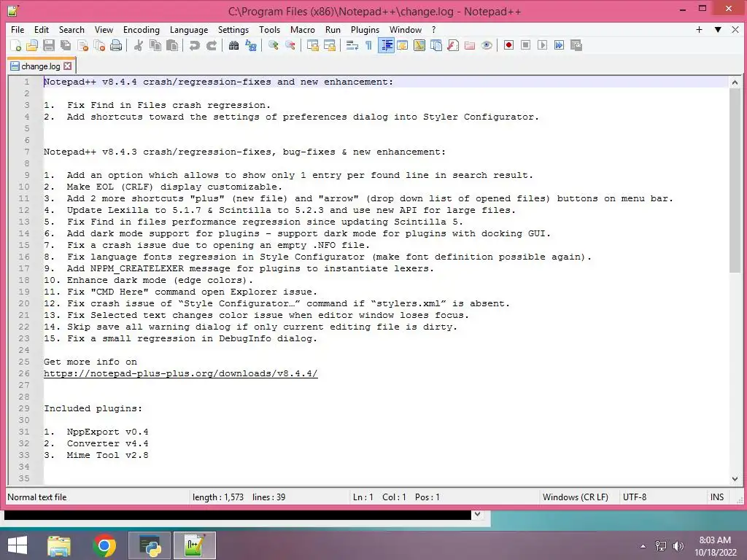Click the vertical scrollbar up arrow
The width and height of the screenshot is (747, 560).
coord(735,82)
